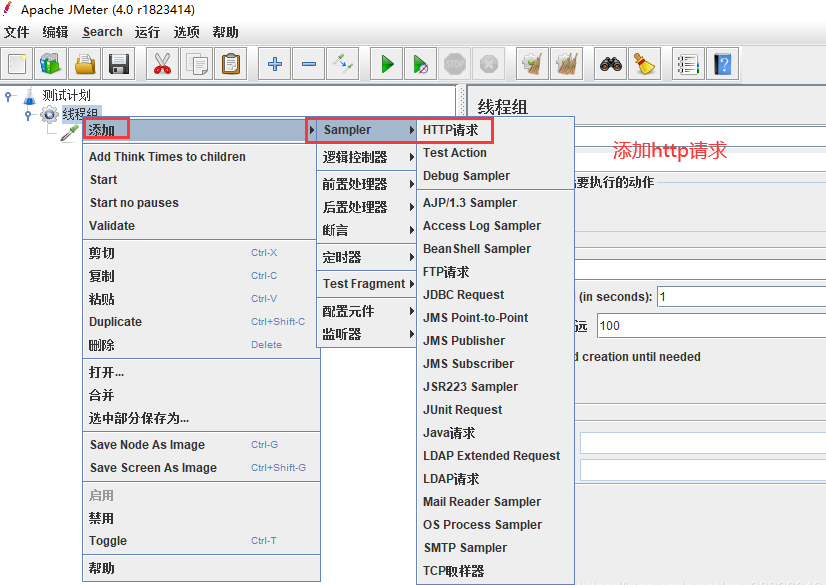Screen dimensions: 826x585
Task: Open the 监听器 submenu
Action: point(366,334)
